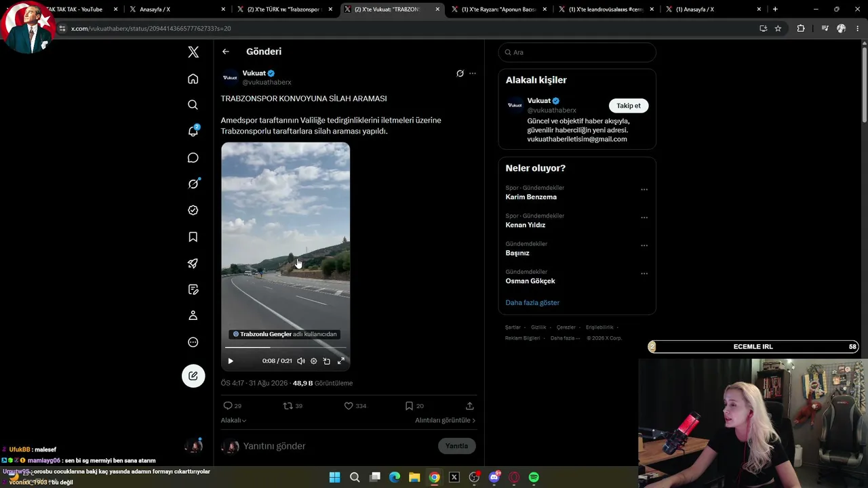This screenshot has height=488, width=868.
Task: Switch to the X'te leandrovüsalвия tab
Action: click(606, 9)
